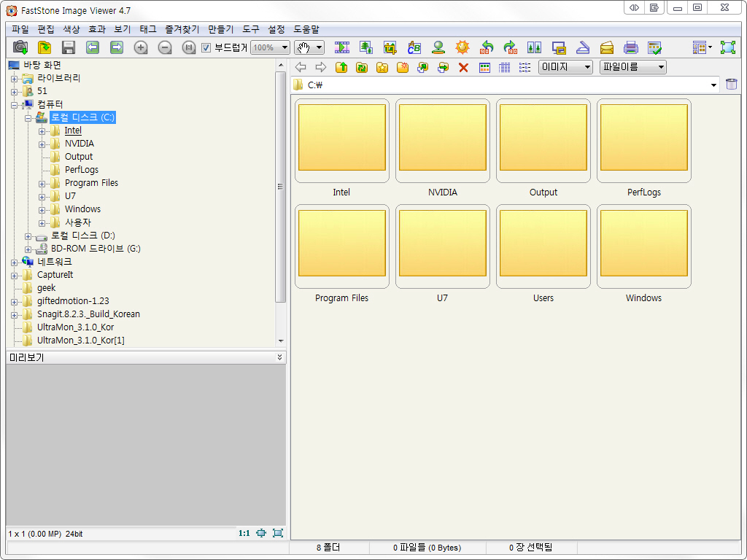Screen dimensions: 747x560
Task: Select the Windows folder thumbnail
Action: click(x=643, y=246)
